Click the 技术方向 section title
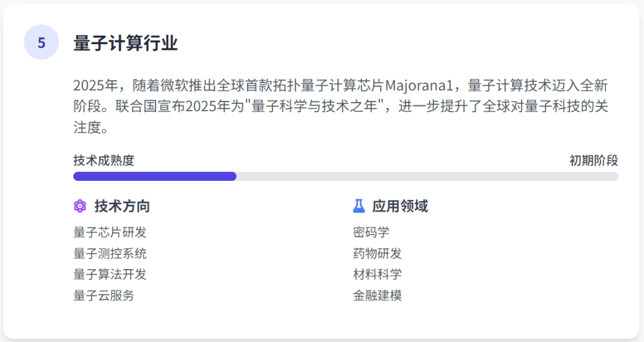Screen dimensions: 644x342 [122, 207]
